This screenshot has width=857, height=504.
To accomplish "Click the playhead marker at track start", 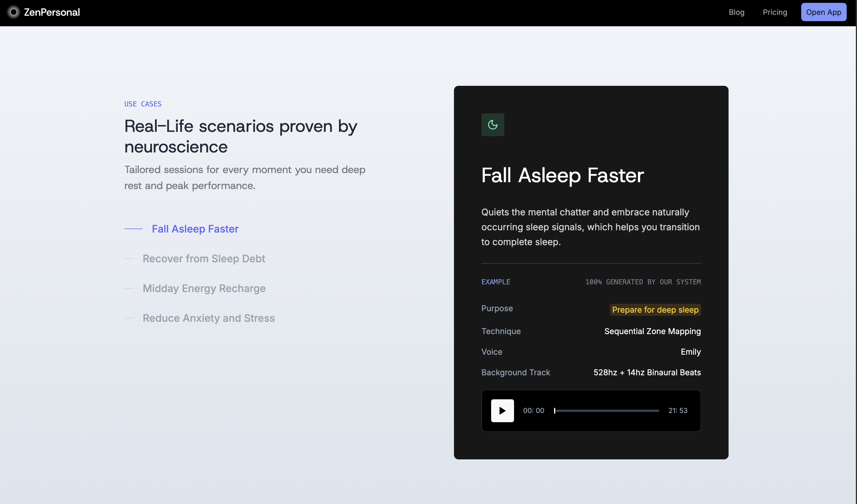I will click(x=555, y=410).
